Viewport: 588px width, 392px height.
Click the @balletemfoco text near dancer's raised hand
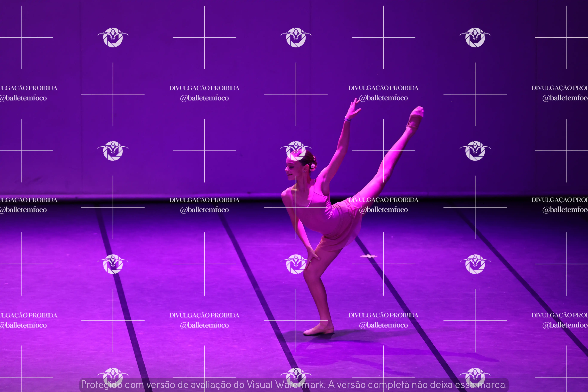click(x=383, y=98)
